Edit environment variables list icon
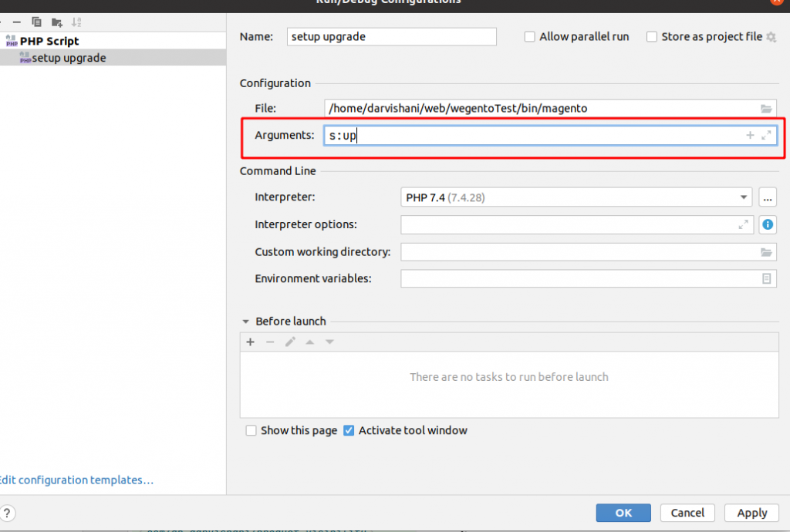 click(766, 279)
